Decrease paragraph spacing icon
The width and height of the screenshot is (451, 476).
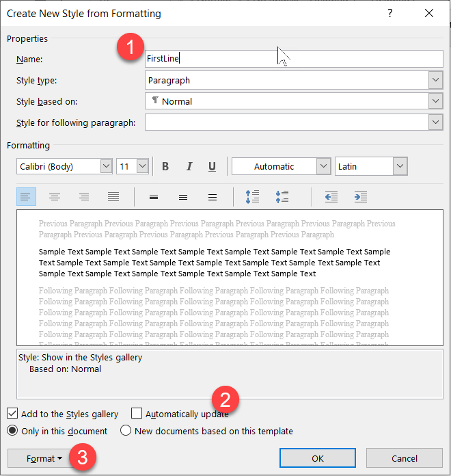pyautogui.click(x=282, y=197)
